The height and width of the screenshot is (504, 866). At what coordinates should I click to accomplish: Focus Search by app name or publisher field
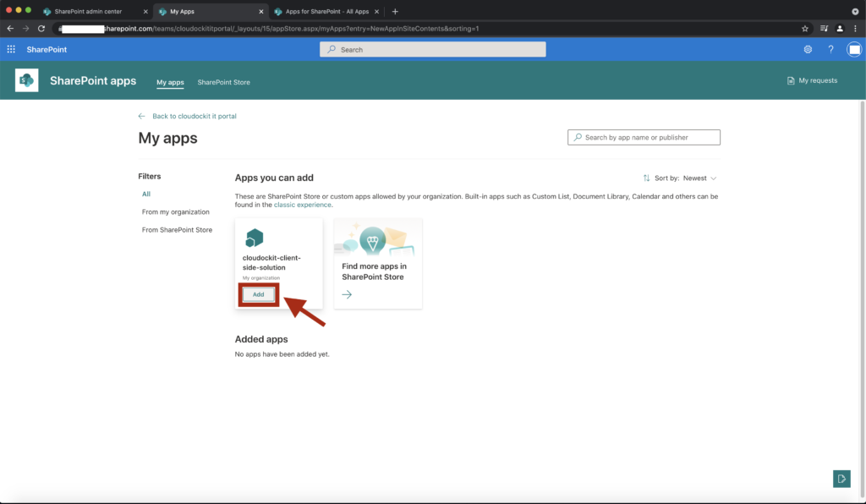tap(644, 138)
